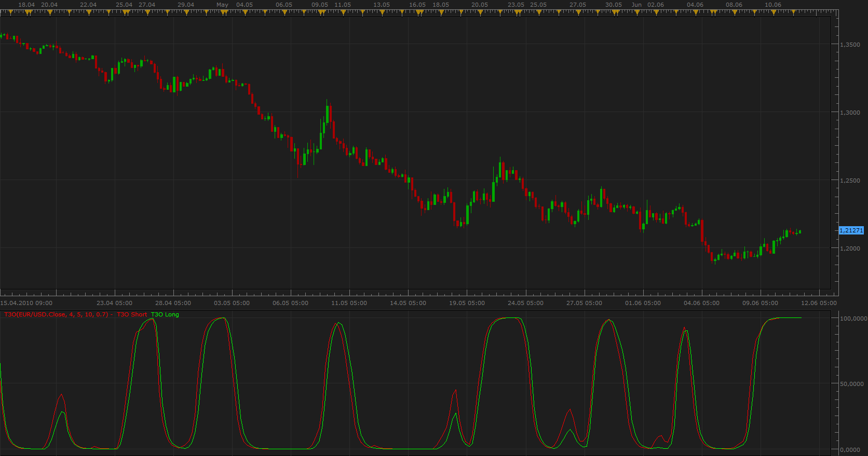
Task: Click the 23.04 05:00 time axis label
Action: 115,303
